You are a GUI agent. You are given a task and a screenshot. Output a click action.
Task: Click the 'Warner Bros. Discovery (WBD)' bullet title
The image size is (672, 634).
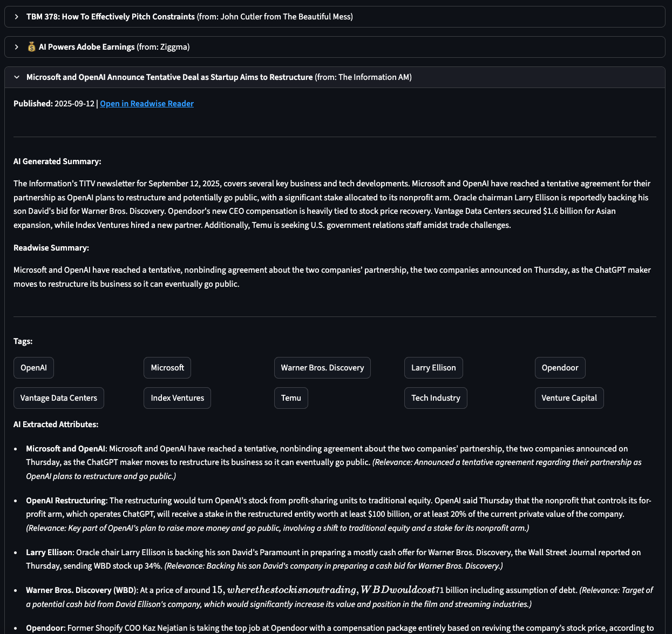82,590
